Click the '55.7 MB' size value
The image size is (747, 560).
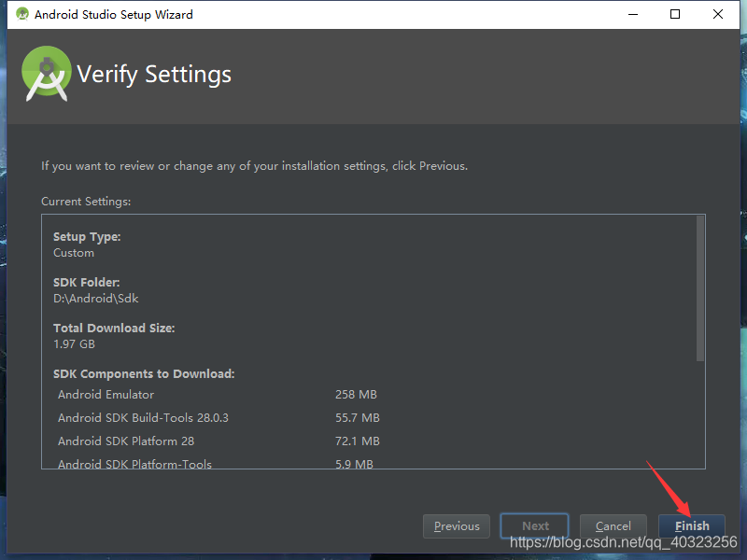[x=358, y=417]
